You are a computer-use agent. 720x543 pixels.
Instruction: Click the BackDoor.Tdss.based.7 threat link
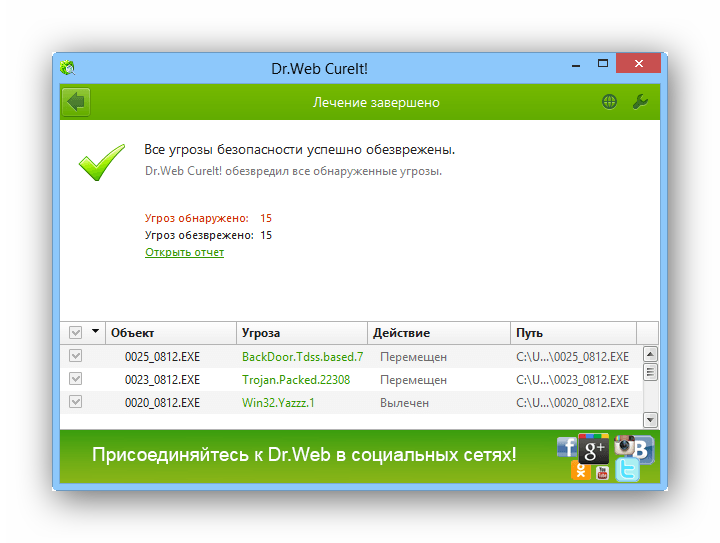pyautogui.click(x=303, y=357)
